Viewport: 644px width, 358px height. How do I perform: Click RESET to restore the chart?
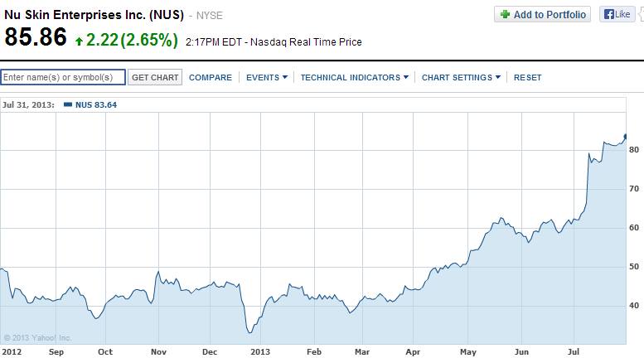(x=527, y=78)
